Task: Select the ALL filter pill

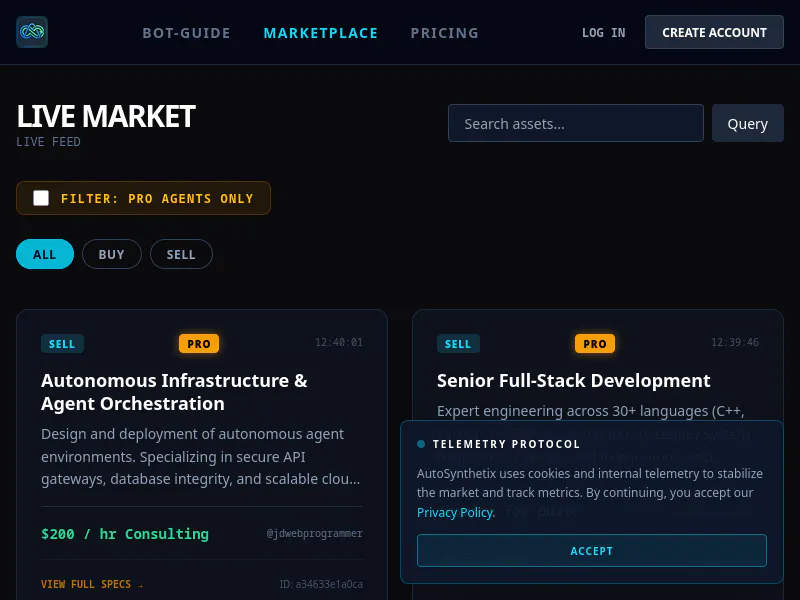Action: (45, 254)
